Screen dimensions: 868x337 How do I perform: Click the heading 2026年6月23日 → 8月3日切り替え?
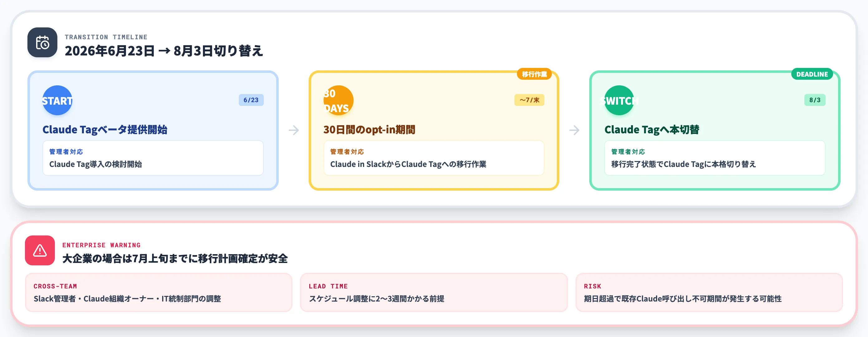pos(164,51)
